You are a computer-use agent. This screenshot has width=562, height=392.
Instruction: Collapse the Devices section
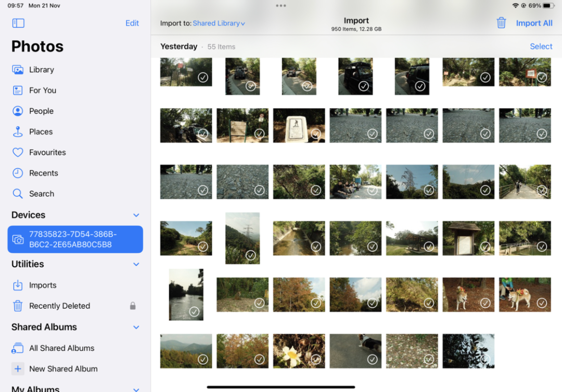coord(136,215)
